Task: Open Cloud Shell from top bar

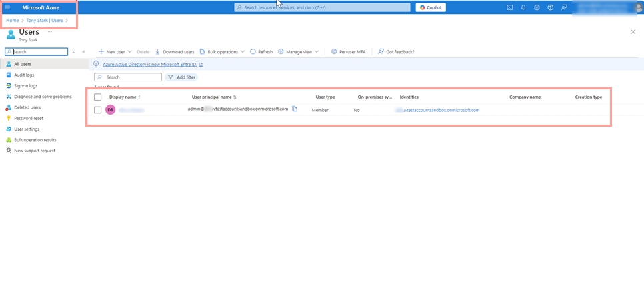Action: click(x=510, y=7)
